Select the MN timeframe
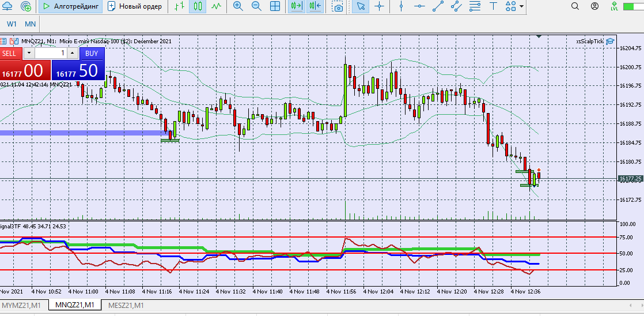This screenshot has width=644, height=316. 31,24
